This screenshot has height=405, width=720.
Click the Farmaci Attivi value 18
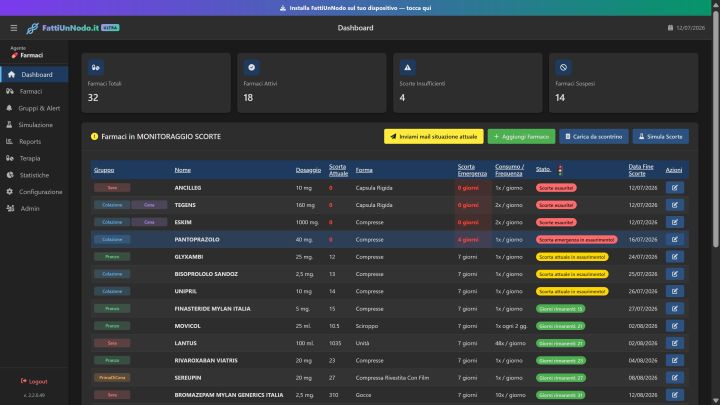(x=248, y=98)
